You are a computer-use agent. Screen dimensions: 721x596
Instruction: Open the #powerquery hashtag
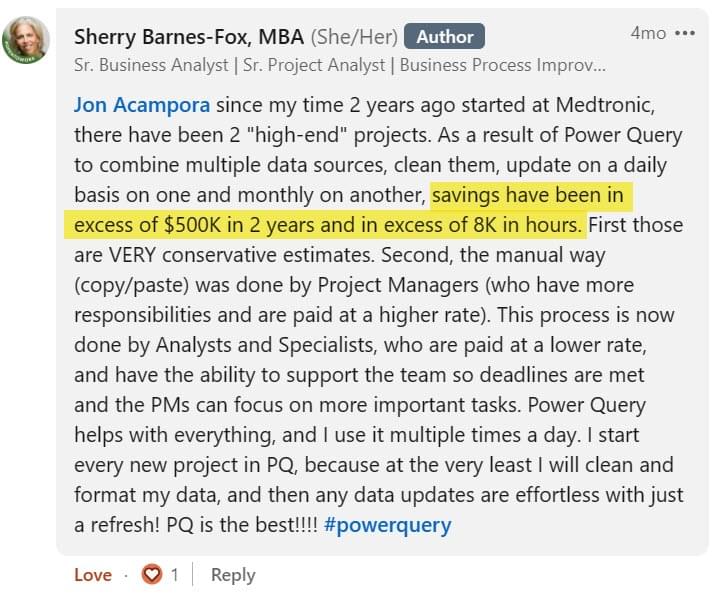[387, 524]
